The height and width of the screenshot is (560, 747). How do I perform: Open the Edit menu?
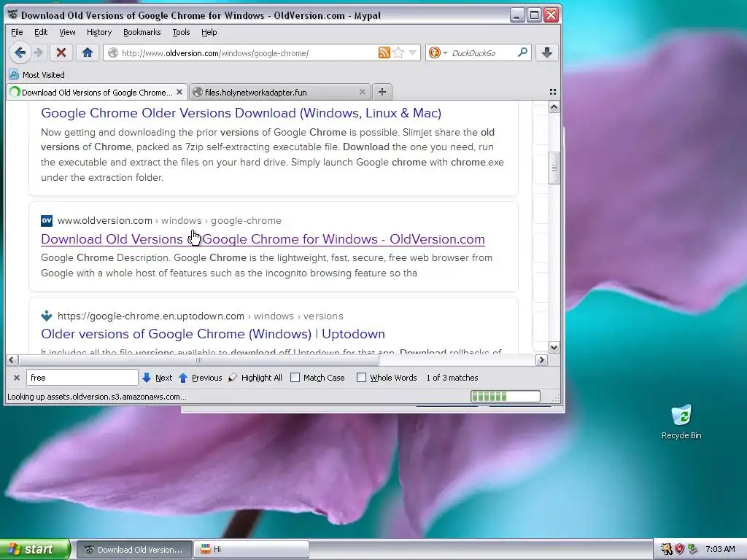41,32
